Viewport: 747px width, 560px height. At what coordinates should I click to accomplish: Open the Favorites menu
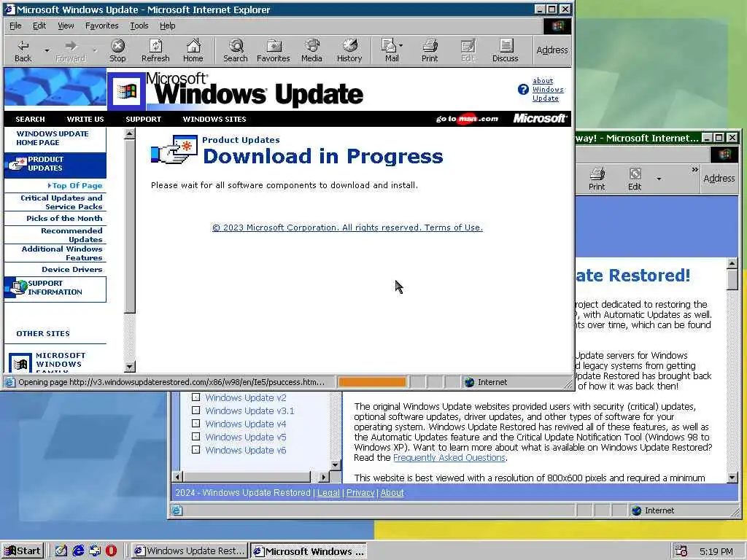[101, 26]
